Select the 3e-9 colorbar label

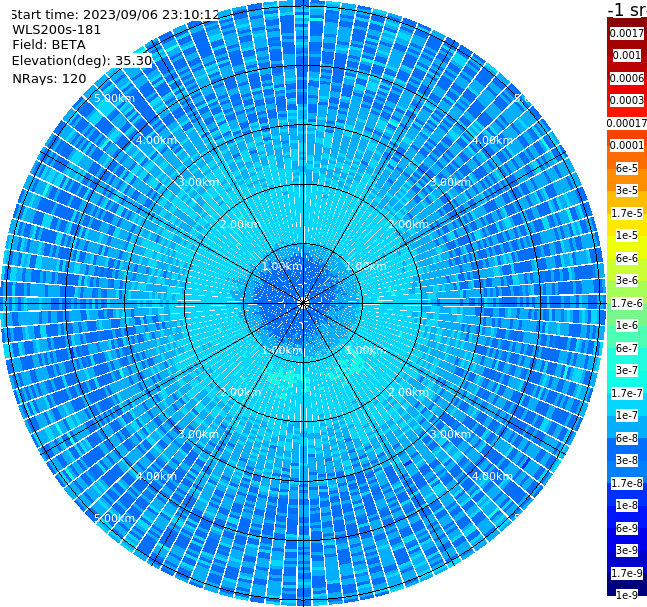(627, 550)
